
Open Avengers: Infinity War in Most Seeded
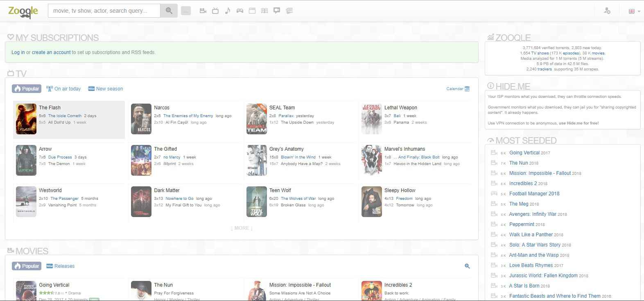click(x=533, y=214)
